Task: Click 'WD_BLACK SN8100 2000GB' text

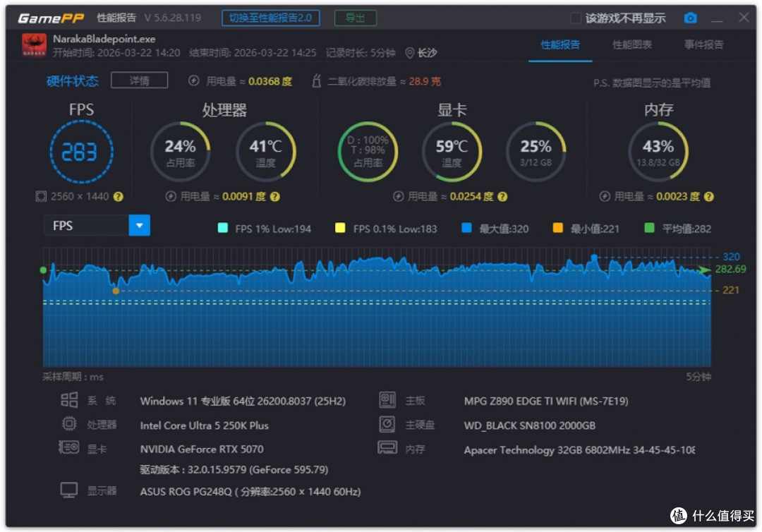Action: pos(530,425)
